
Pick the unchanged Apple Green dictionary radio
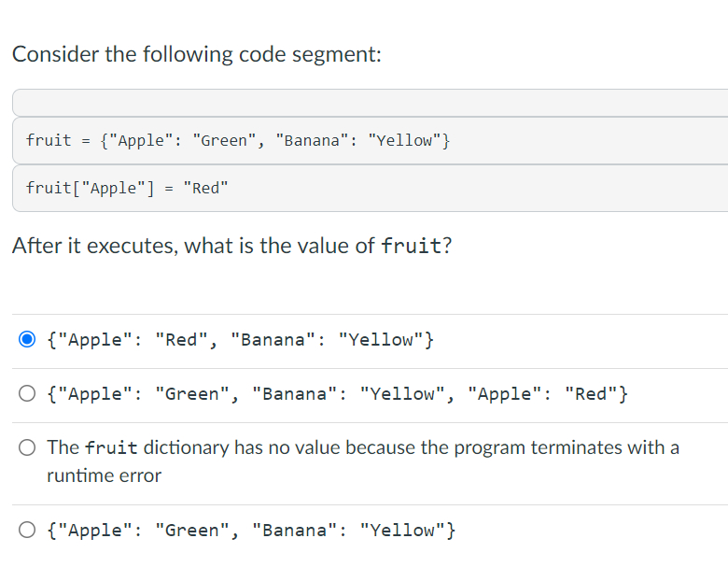(27, 531)
